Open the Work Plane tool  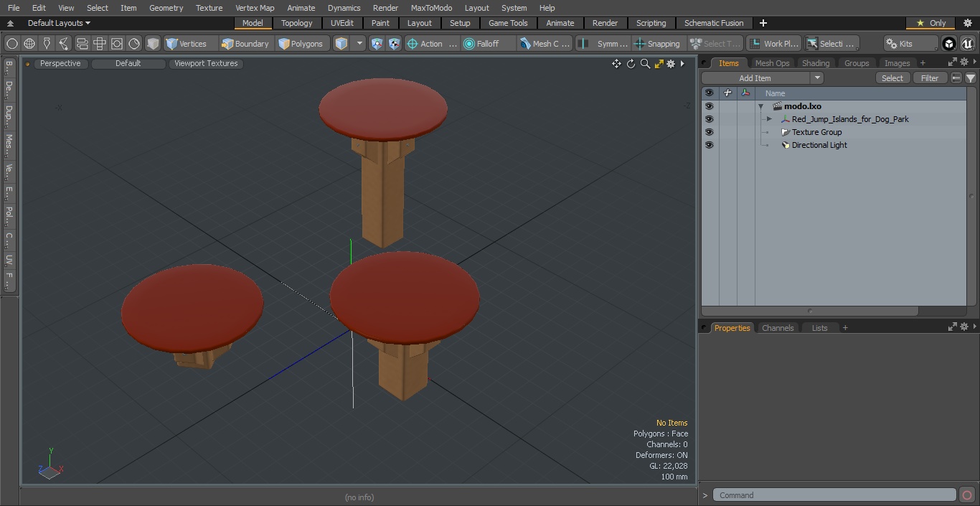774,44
